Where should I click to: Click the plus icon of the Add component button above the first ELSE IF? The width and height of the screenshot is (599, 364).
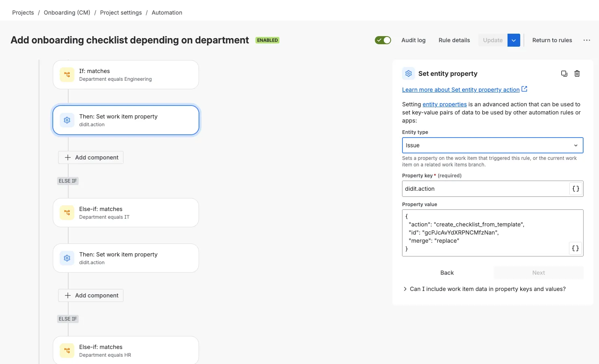(x=68, y=157)
